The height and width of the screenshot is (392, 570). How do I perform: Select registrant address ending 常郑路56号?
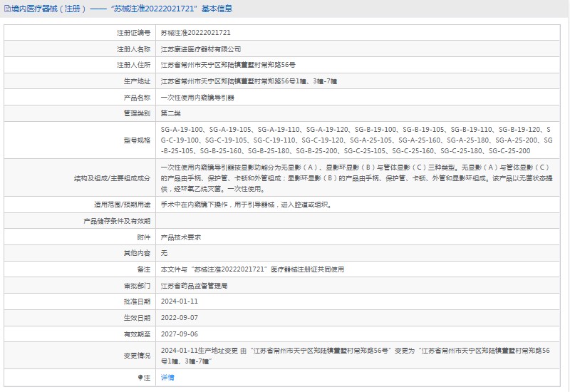[x=228, y=65]
